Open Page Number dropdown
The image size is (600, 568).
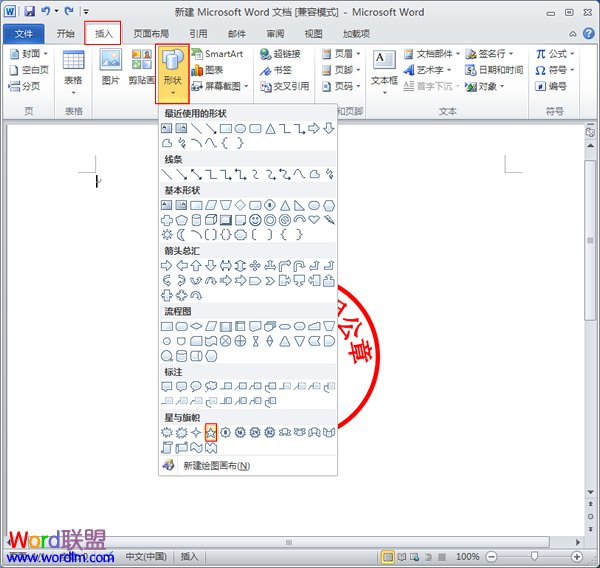341,87
